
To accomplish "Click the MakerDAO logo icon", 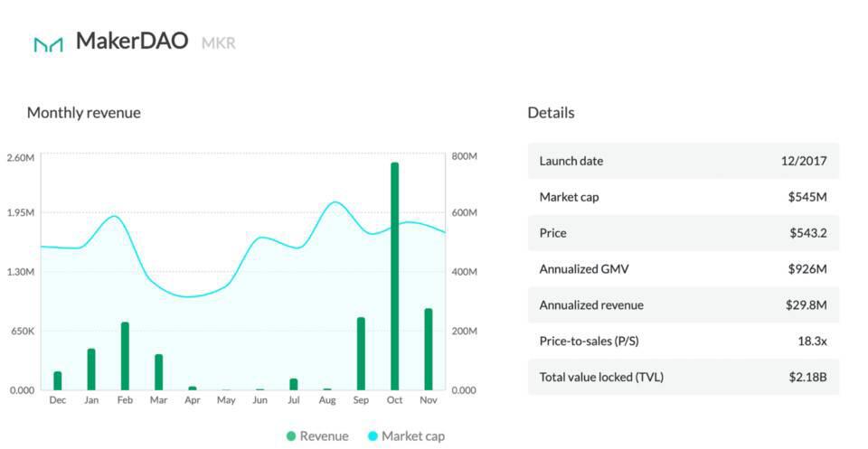I will pos(48,43).
